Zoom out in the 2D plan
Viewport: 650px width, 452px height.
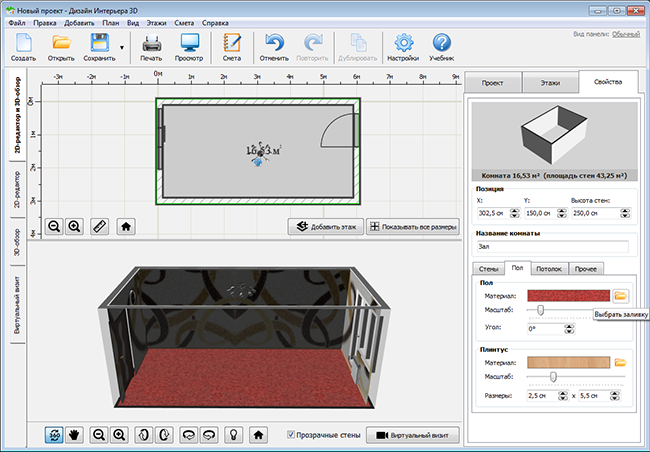pos(54,226)
